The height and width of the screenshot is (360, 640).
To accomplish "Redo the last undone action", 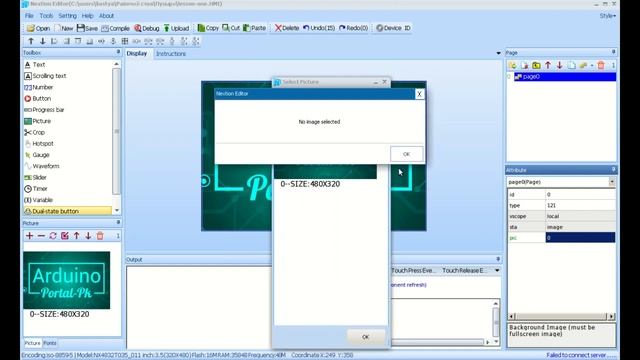I will pos(353,28).
